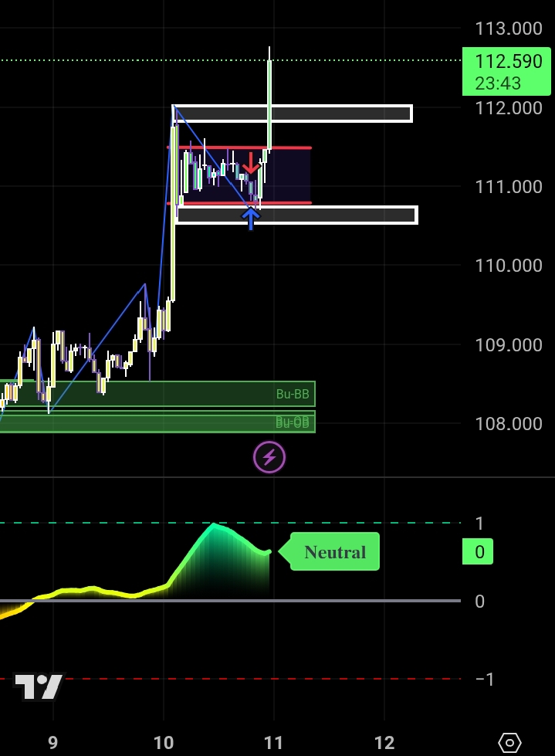The height and width of the screenshot is (756, 555).
Task: Click the upper red horizontal range line
Action: click(293, 147)
